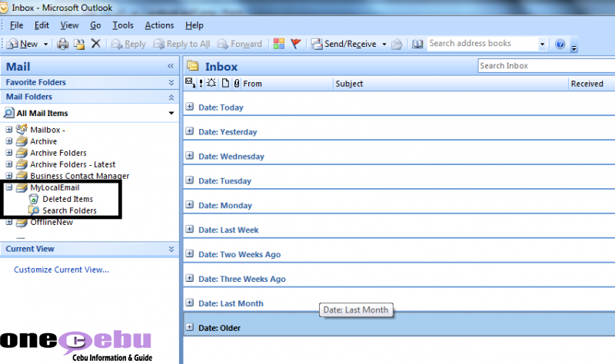Viewport: 615px width, 364px height.
Task: Sort by the Reminder bell column
Action: coord(211,83)
